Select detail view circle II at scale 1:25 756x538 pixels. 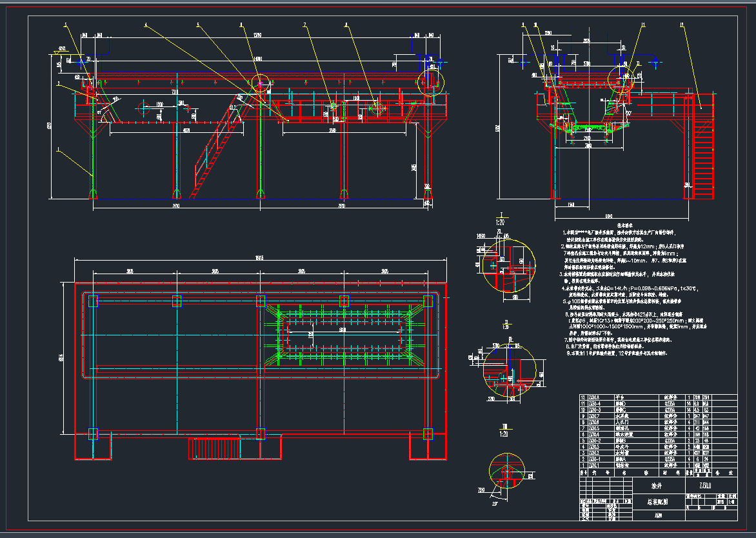pyautogui.click(x=510, y=370)
